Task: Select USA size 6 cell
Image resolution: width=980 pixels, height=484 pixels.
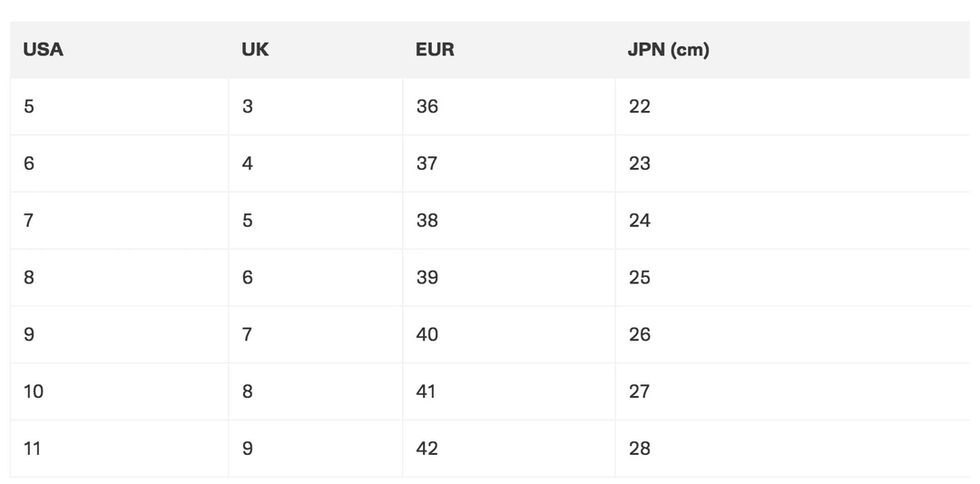Action: point(29,163)
